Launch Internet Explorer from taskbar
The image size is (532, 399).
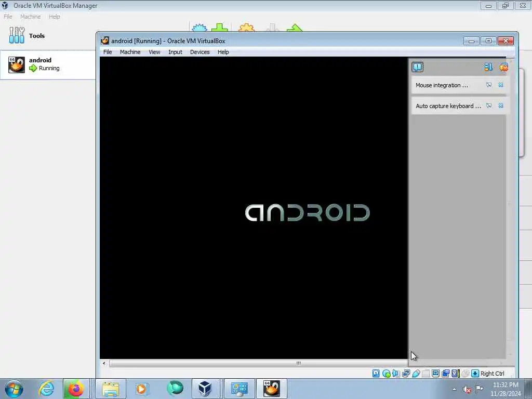pyautogui.click(x=46, y=389)
